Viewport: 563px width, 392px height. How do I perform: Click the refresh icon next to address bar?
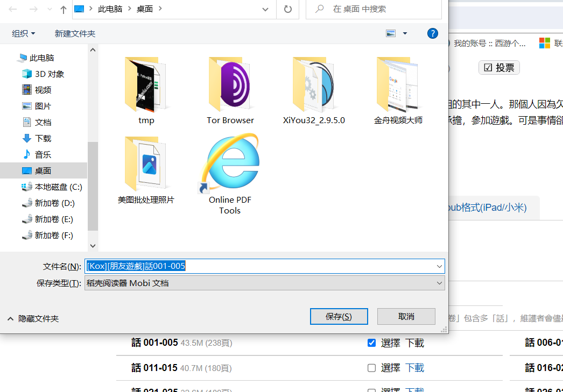287,9
